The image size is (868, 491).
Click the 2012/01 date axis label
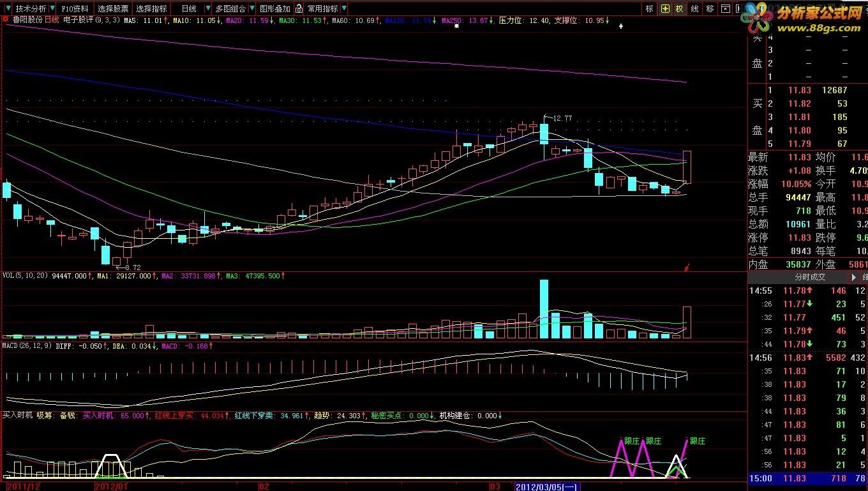click(112, 487)
